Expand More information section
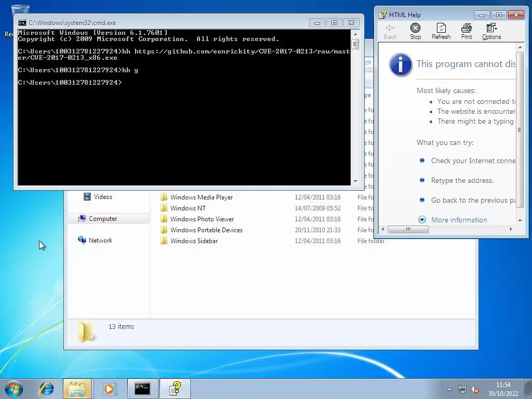The width and height of the screenshot is (532, 399). [x=422, y=220]
